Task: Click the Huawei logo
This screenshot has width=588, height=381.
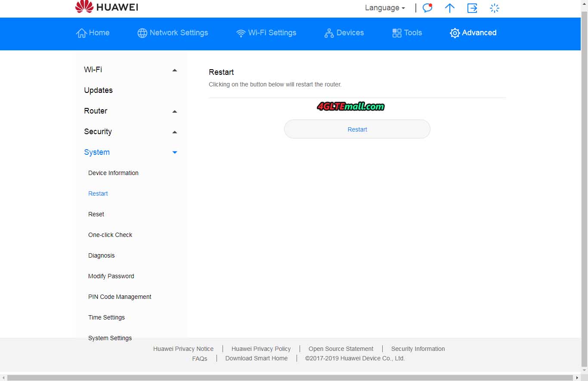Action: (x=107, y=7)
